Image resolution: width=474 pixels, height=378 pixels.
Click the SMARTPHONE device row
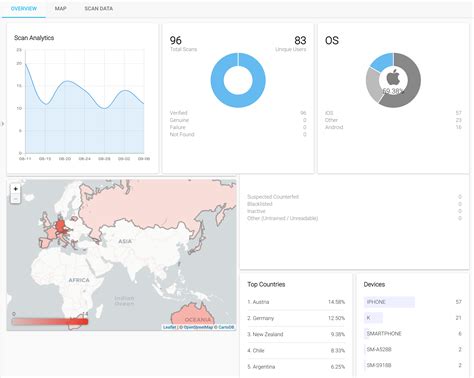pyautogui.click(x=413, y=334)
